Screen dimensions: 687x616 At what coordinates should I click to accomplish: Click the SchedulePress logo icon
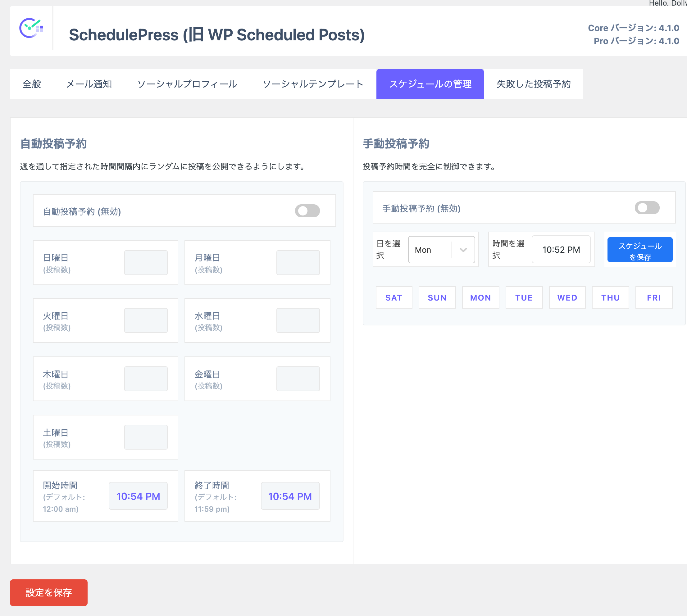pos(31,28)
